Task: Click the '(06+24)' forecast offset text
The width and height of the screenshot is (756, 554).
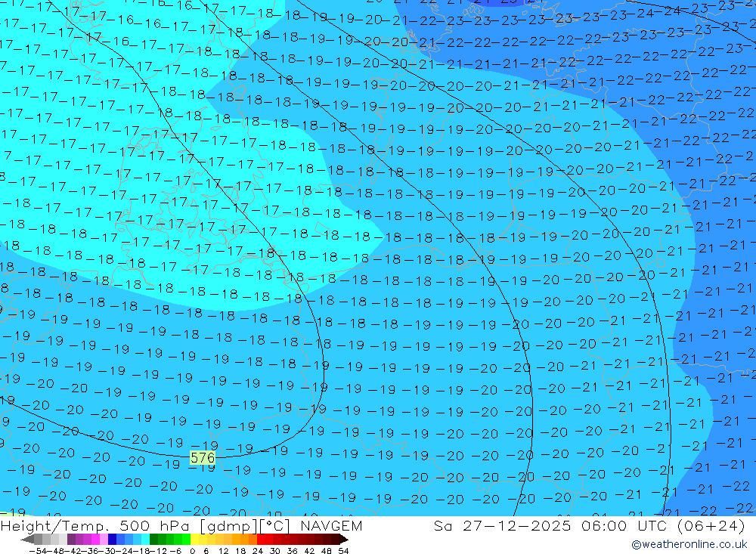Action: (711, 525)
